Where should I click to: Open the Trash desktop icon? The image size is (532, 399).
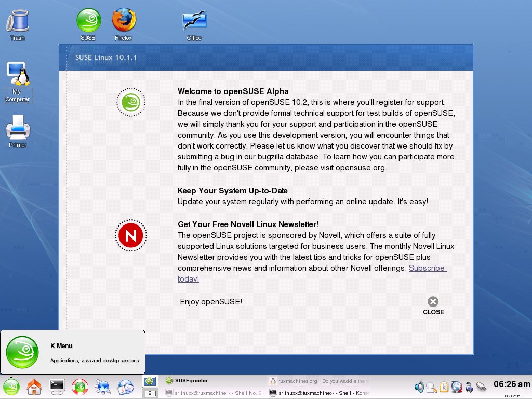click(18, 25)
